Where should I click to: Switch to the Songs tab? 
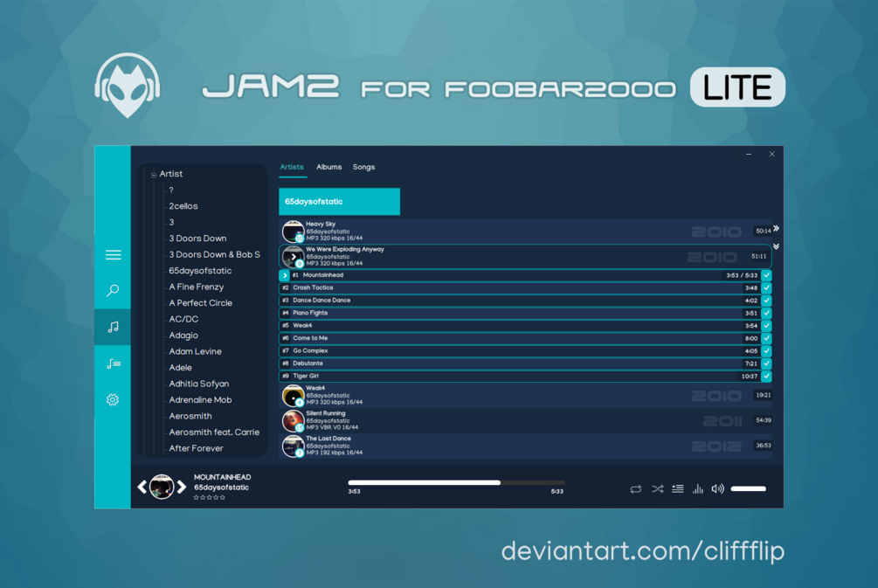(363, 167)
